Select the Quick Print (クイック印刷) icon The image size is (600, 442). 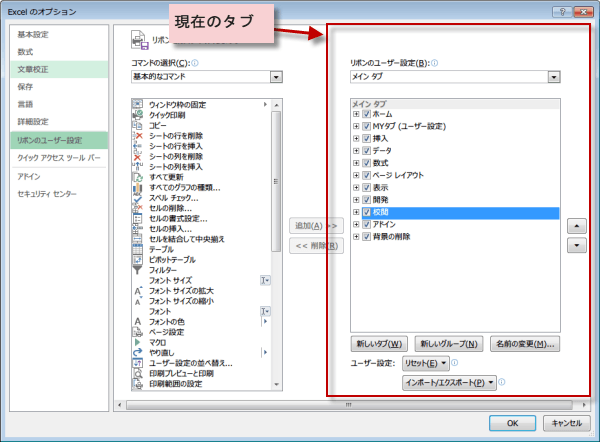click(x=137, y=114)
